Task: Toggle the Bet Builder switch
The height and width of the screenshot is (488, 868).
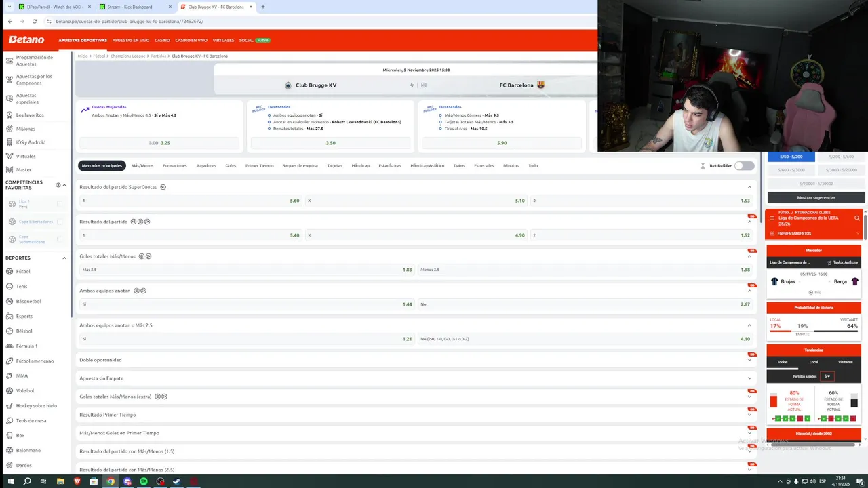Action: [x=744, y=165]
